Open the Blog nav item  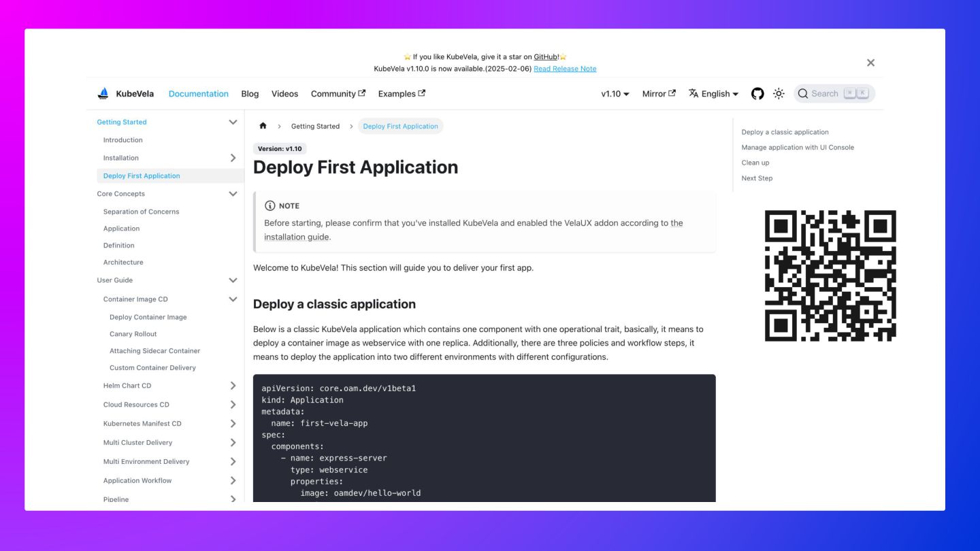(250, 94)
